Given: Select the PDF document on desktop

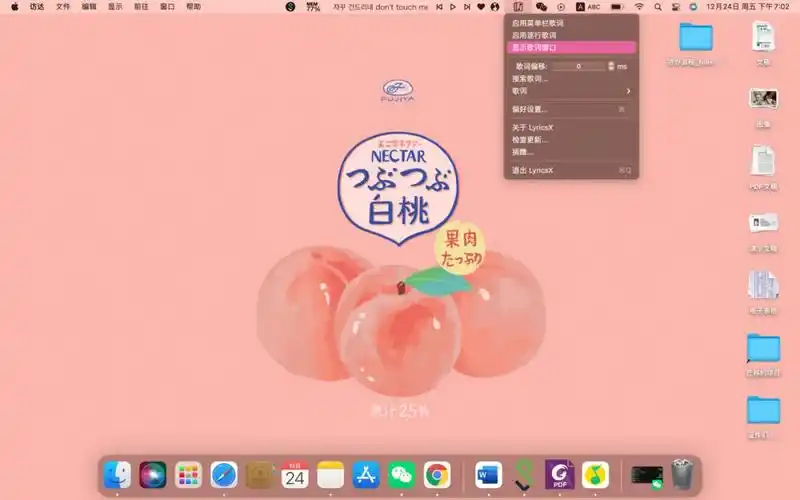Looking at the screenshot, I should click(763, 161).
